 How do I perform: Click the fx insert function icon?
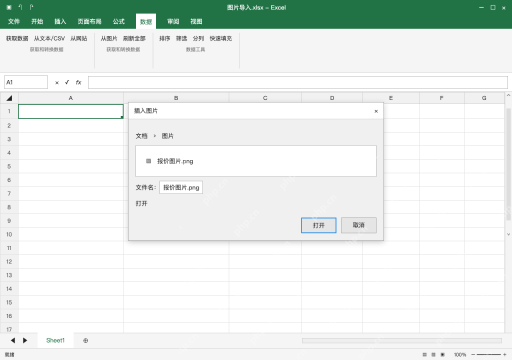(x=78, y=82)
